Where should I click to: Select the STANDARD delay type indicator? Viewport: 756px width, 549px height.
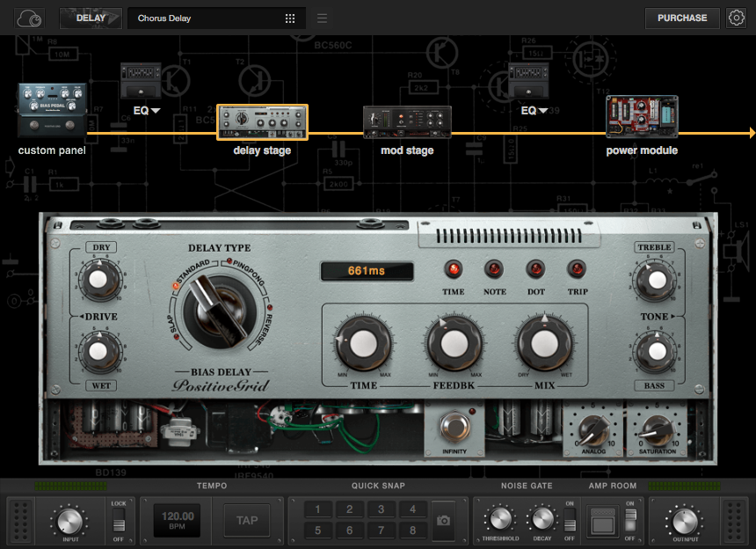[x=176, y=286]
